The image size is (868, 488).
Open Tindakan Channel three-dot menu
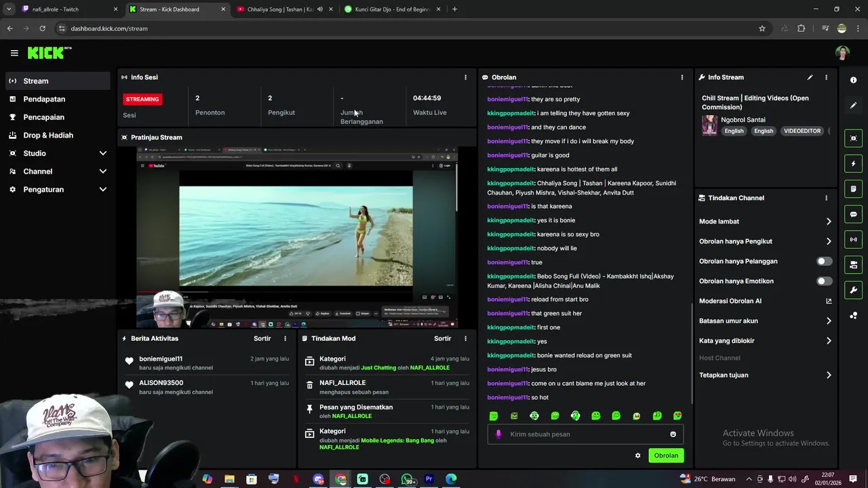[826, 198]
